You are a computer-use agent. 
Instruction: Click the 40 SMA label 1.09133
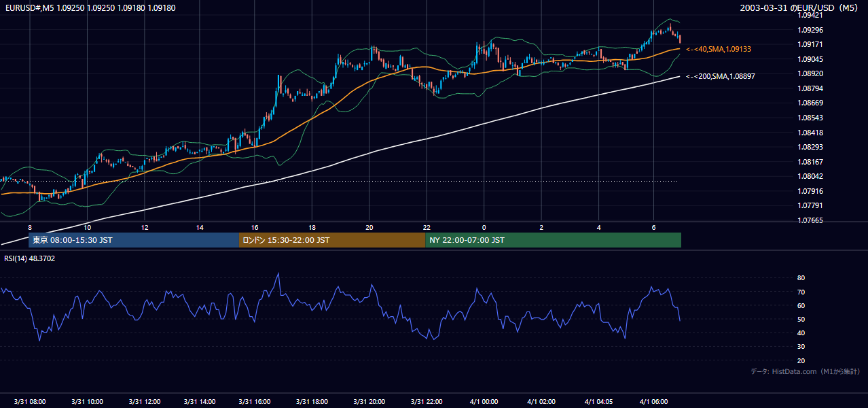719,49
